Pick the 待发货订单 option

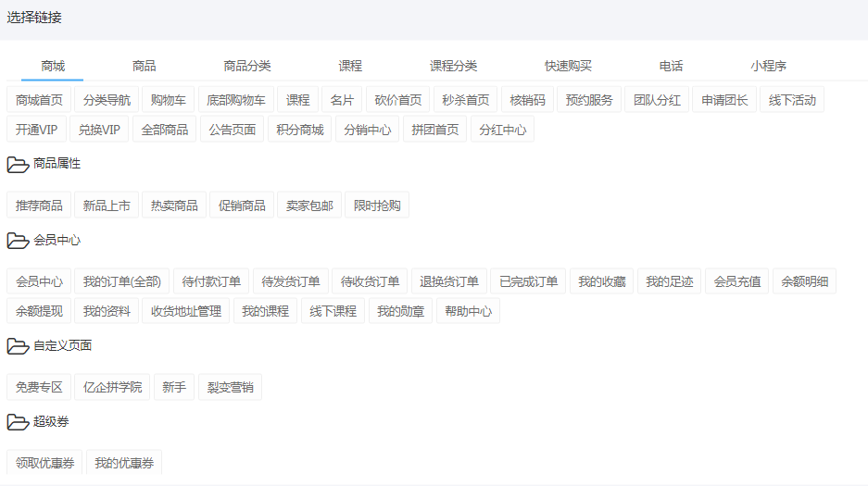pyautogui.click(x=290, y=281)
